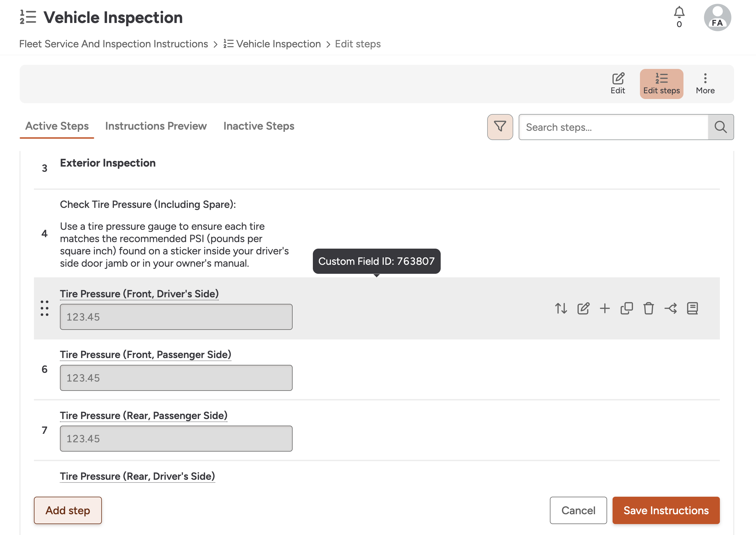This screenshot has height=535, width=756.
Task: Click the plus icon to insert a step
Action: point(605,308)
